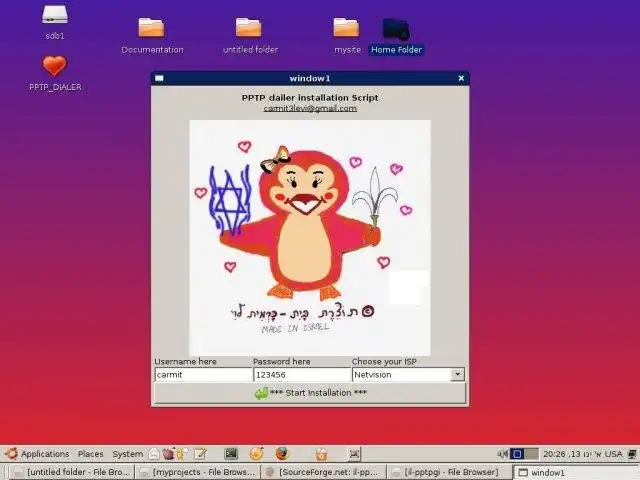Screen dimensions: 640x480
Task: Focus the Username field containing carmit
Action: pyautogui.click(x=203, y=375)
